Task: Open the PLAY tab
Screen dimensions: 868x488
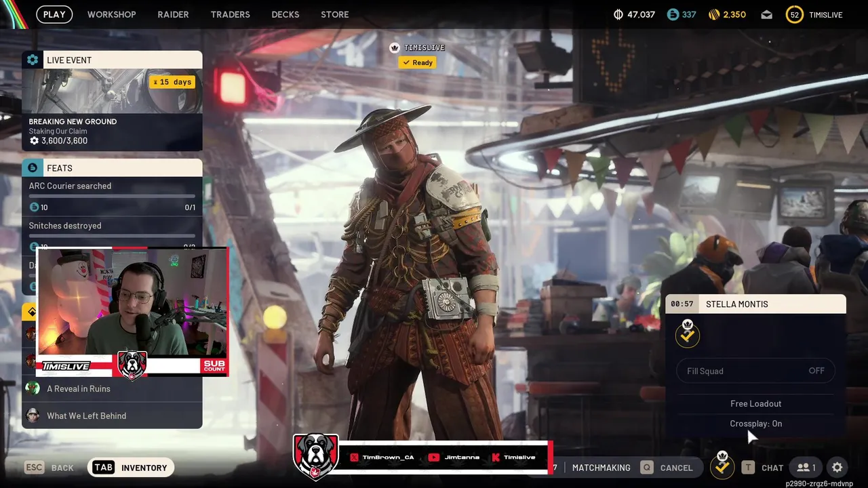Action: click(54, 14)
